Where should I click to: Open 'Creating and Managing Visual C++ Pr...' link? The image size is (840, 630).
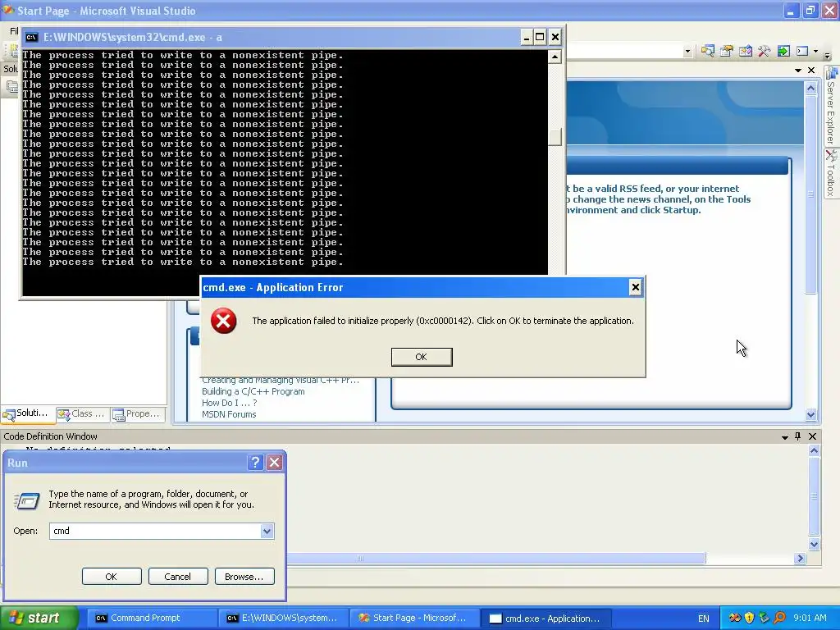pyautogui.click(x=281, y=381)
